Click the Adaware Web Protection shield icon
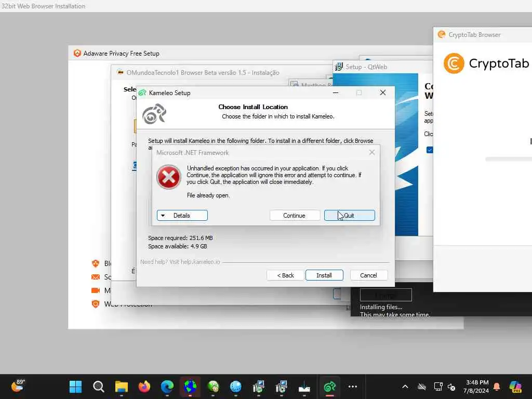The height and width of the screenshot is (399, 532). click(x=96, y=304)
